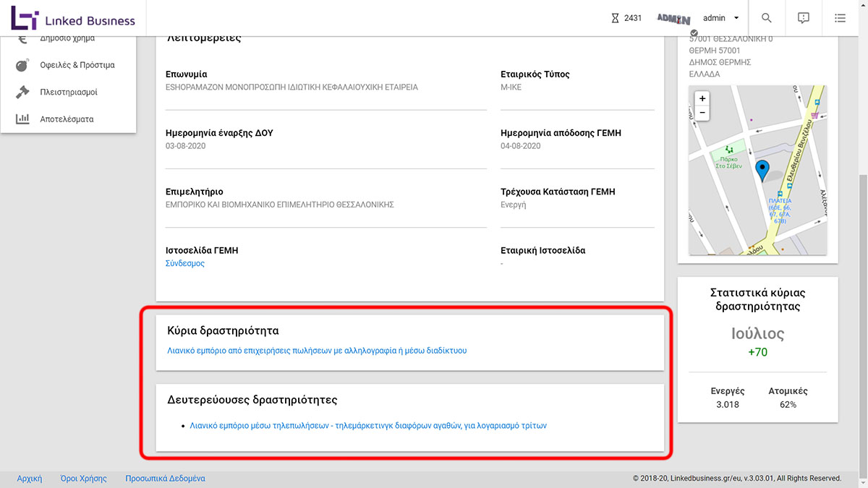This screenshot has width=868, height=488.
Task: Click the Επιμελητήριο field label
Action: [x=195, y=192]
